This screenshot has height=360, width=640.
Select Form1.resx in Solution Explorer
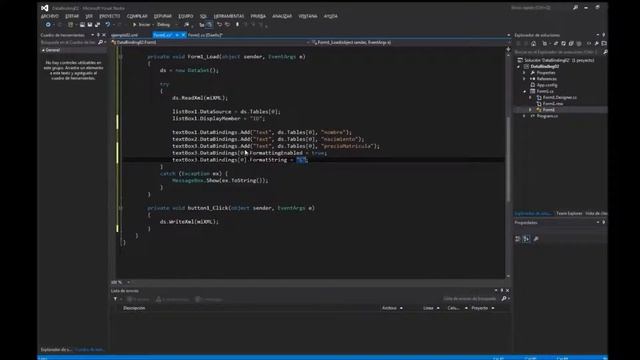click(x=553, y=104)
